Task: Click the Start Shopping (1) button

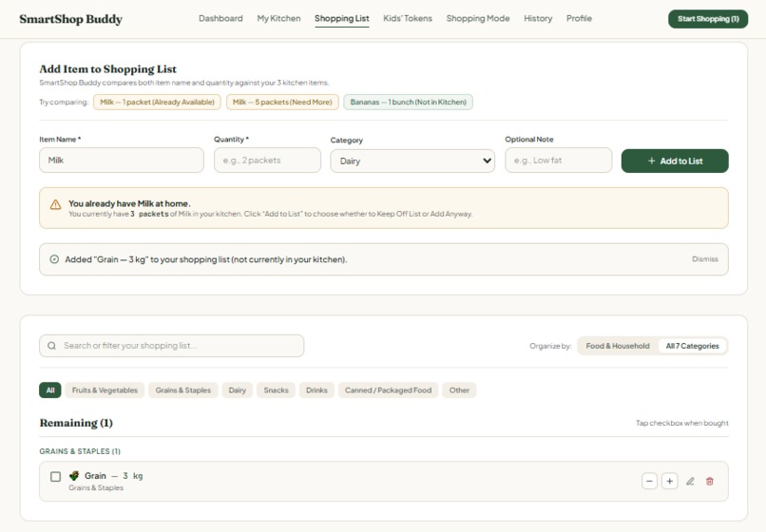Action: pyautogui.click(x=708, y=19)
